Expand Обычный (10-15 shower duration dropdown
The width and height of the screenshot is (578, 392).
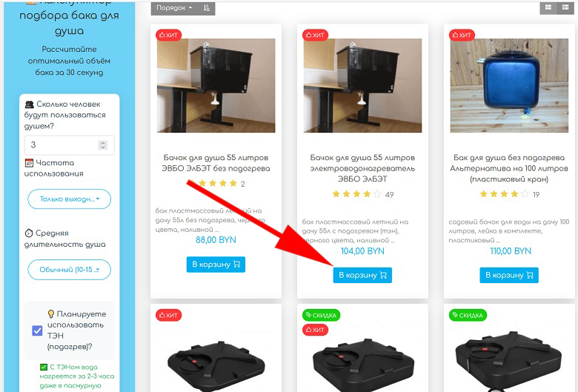coord(70,270)
